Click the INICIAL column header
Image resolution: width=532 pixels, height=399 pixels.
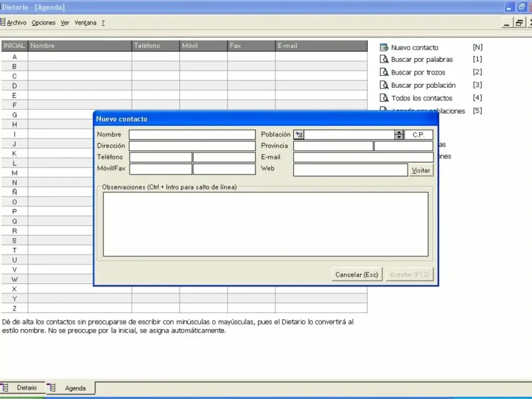[15, 46]
